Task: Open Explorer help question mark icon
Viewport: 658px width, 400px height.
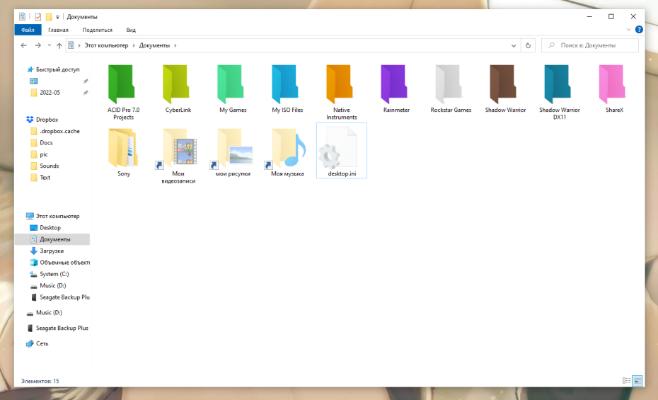Action: coord(639,29)
